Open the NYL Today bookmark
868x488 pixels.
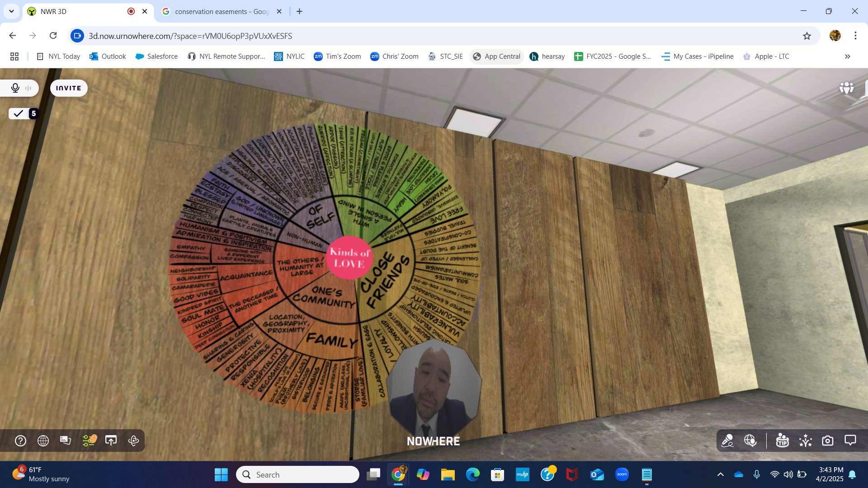58,56
